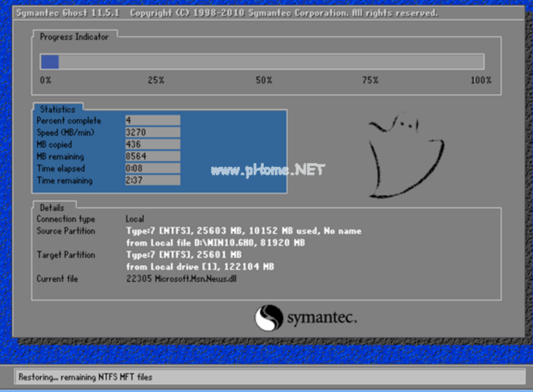Click the Local connection type value
533x392 pixels.
point(135,219)
